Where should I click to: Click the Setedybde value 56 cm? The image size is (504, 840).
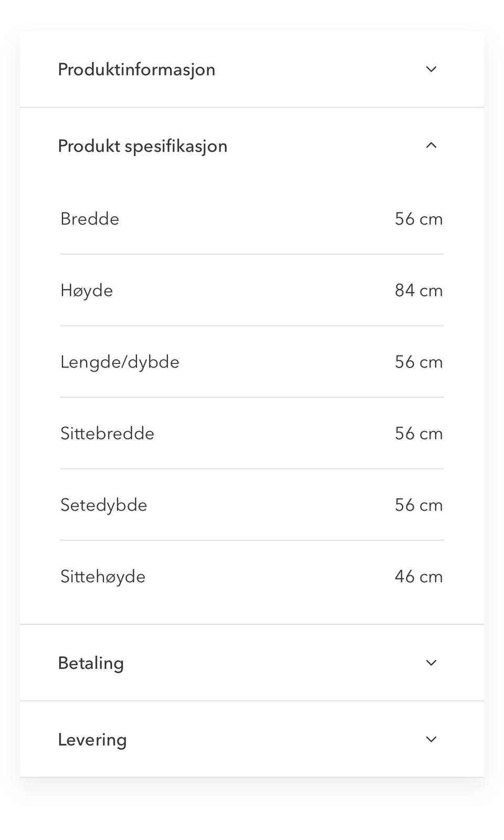[419, 505]
